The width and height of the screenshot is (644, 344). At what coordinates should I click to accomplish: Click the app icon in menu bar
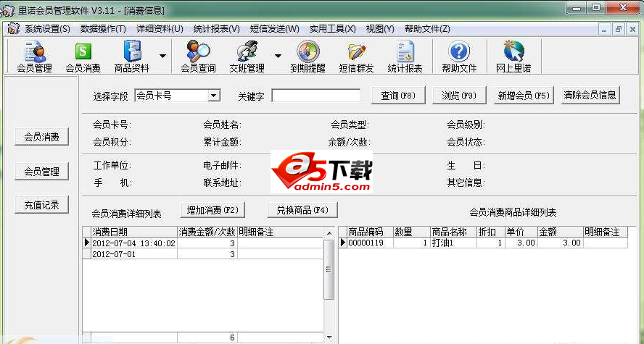[x=14, y=29]
